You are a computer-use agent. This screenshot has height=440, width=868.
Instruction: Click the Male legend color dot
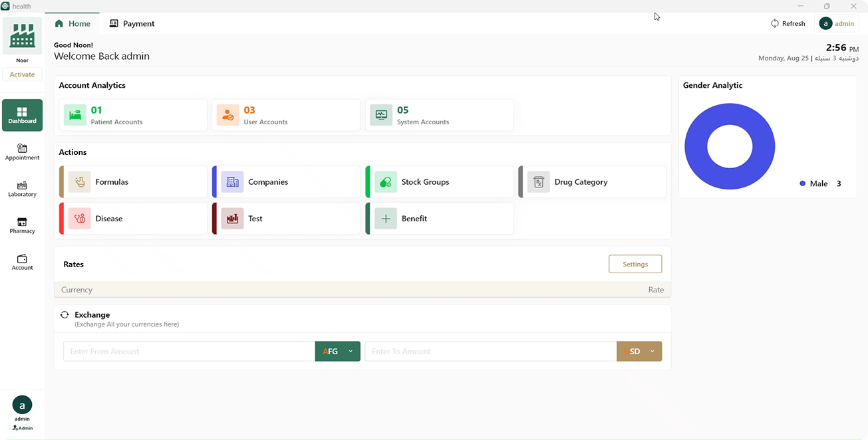802,183
